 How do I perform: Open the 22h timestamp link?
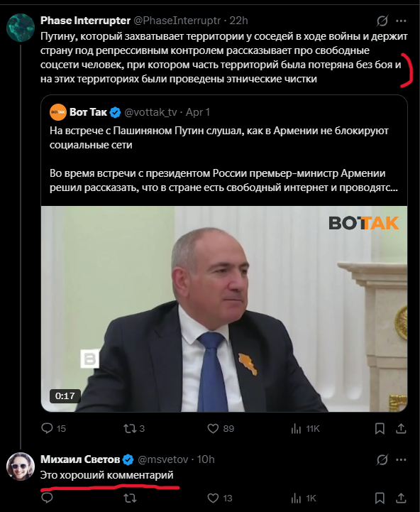tap(238, 21)
